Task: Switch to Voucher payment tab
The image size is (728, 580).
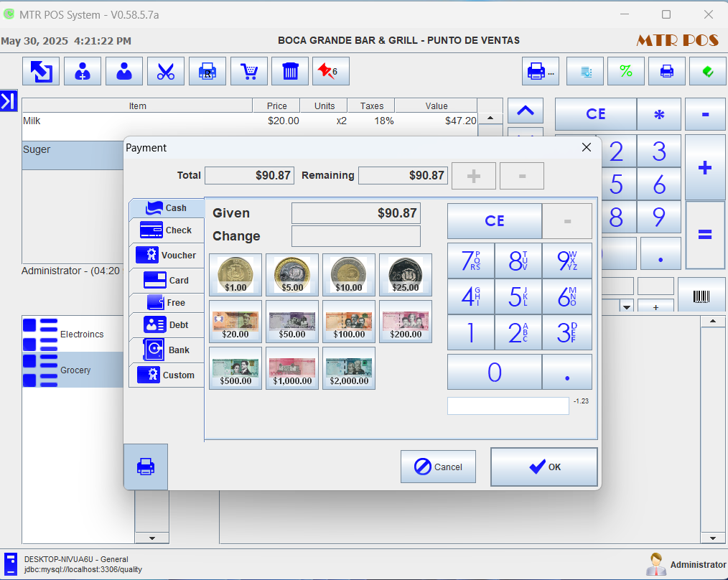Action: (x=167, y=256)
